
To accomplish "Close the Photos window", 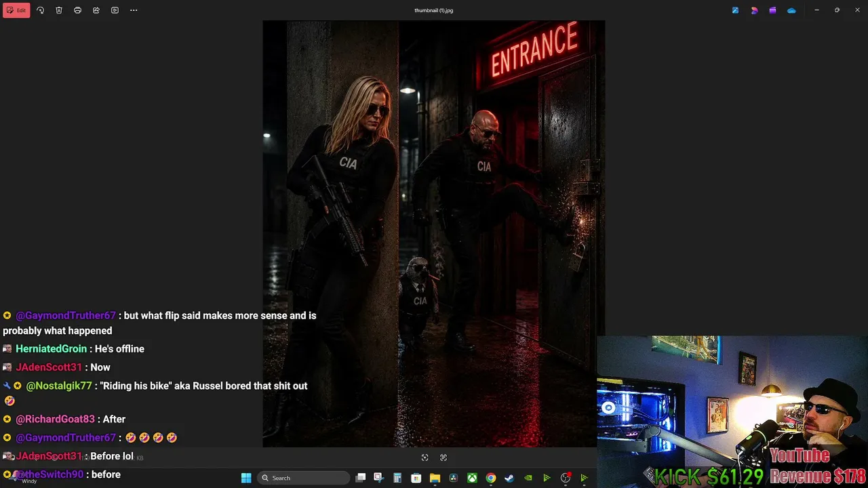I will [857, 10].
